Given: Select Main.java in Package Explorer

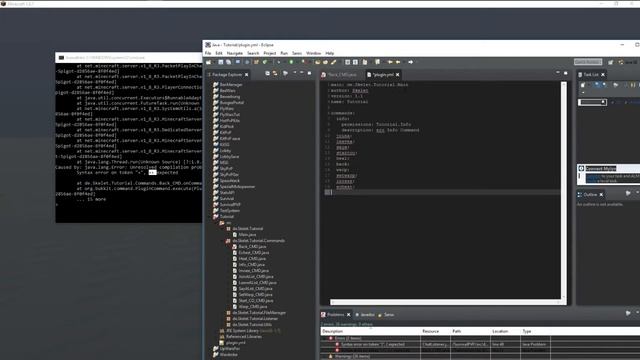Looking at the screenshot, I should pyautogui.click(x=244, y=235).
